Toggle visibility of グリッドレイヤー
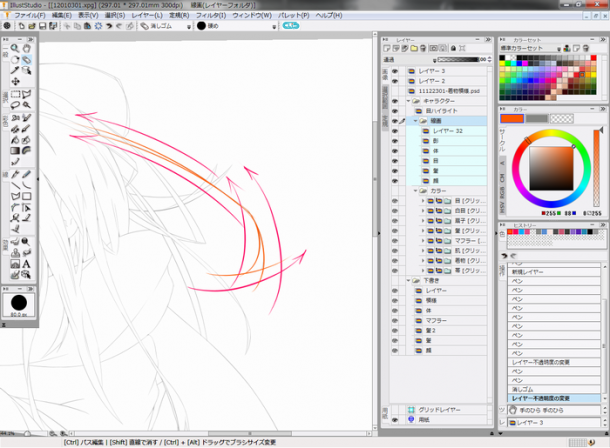The height and width of the screenshot is (448, 610). 394,410
